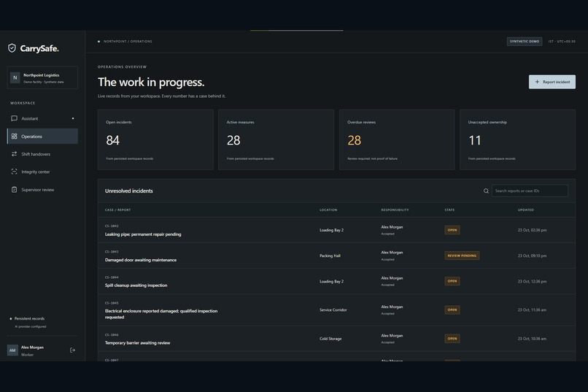Click the IST UTC+05:30 timezone label

tap(562, 42)
